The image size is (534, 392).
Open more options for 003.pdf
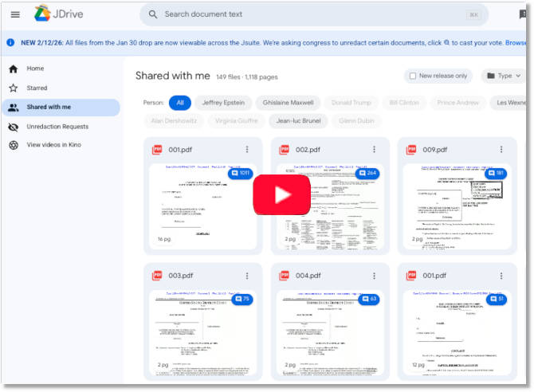tap(247, 276)
